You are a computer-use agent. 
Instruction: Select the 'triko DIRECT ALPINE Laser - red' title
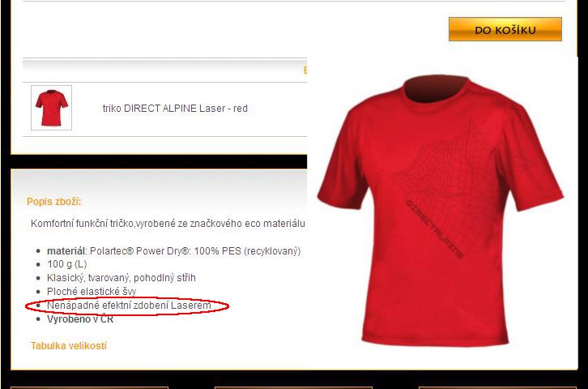175,109
